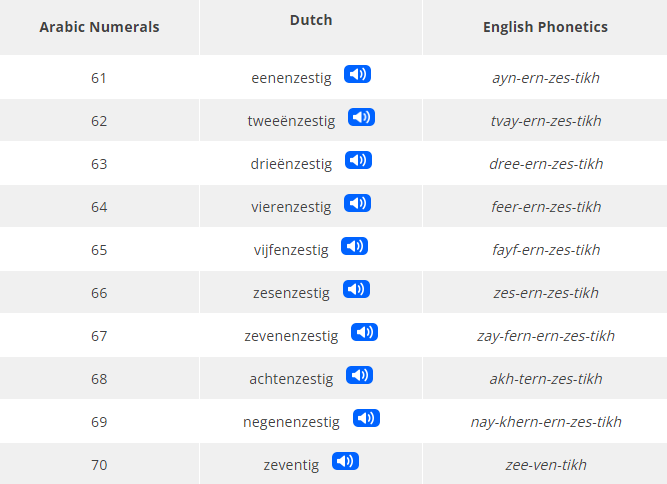Click the English Phonetics column header
The image size is (667, 484).
pyautogui.click(x=545, y=27)
